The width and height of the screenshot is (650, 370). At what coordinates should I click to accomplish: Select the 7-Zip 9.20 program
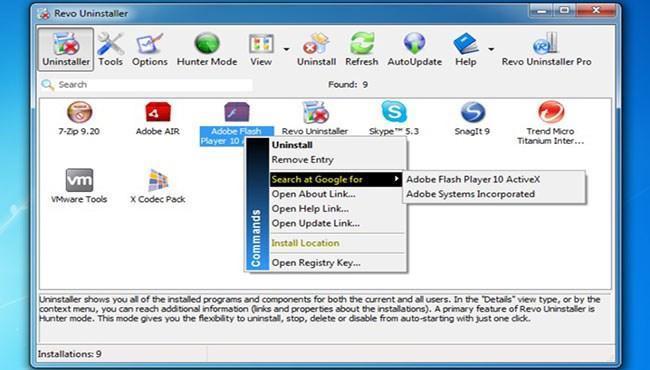coord(79,118)
